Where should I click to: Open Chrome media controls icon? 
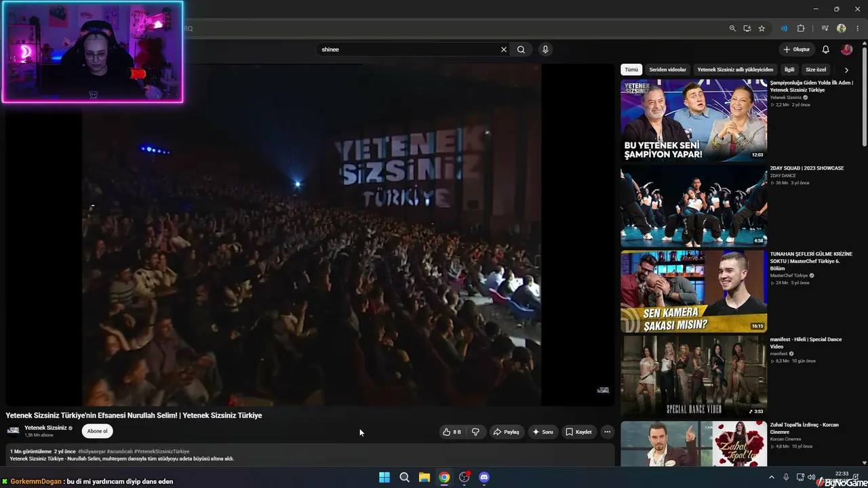tap(825, 28)
